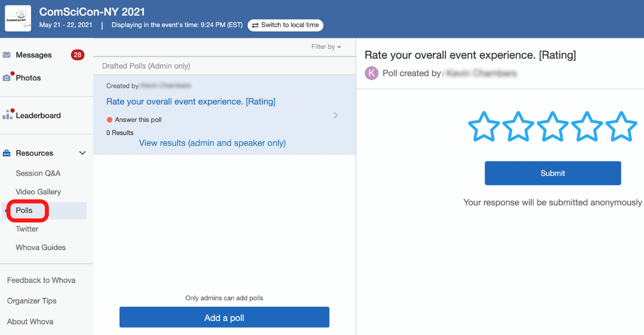Click the Resources briefcase icon
Screen dimensions: 644x335
pyautogui.click(x=7, y=153)
